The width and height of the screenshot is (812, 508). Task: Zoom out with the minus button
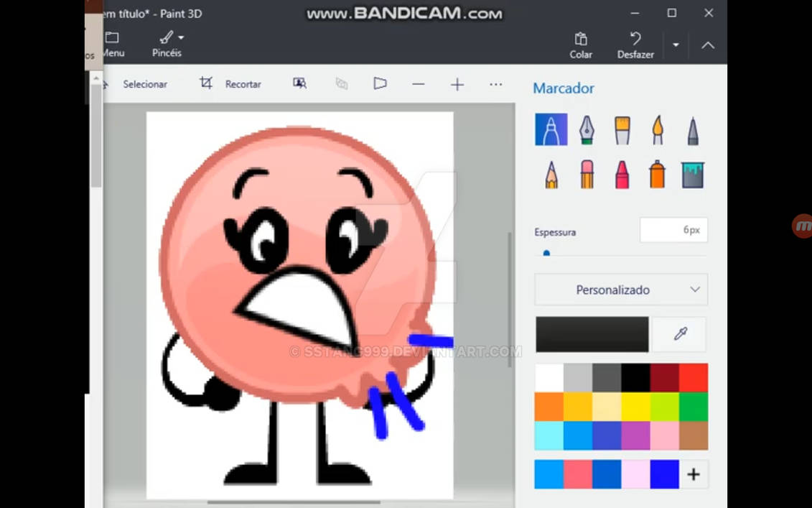click(419, 84)
